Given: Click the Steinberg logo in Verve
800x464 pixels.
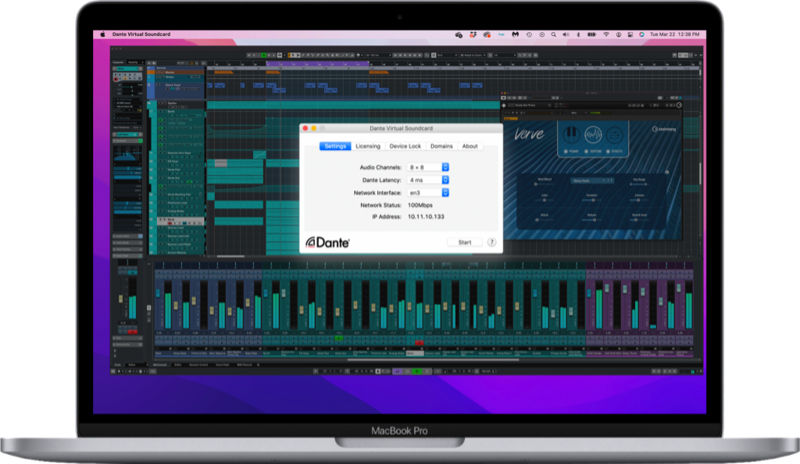Looking at the screenshot, I should 664,129.
